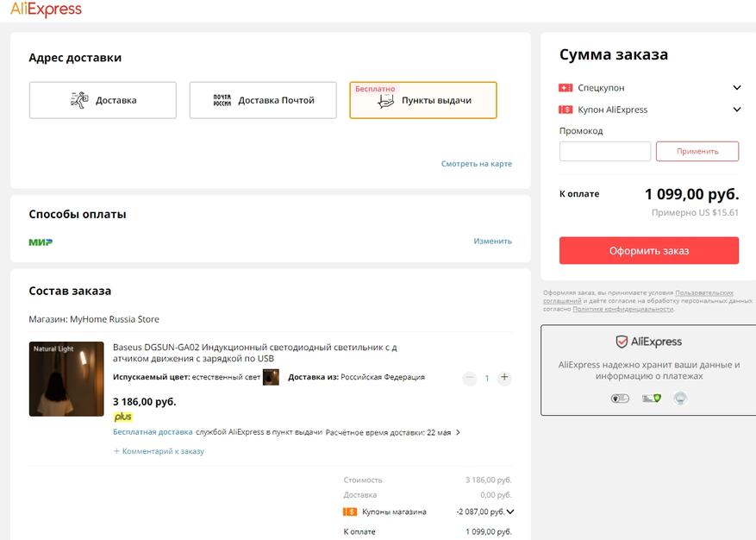756x540 pixels.
Task: Add Комментарий к заказу
Action: coord(159,451)
